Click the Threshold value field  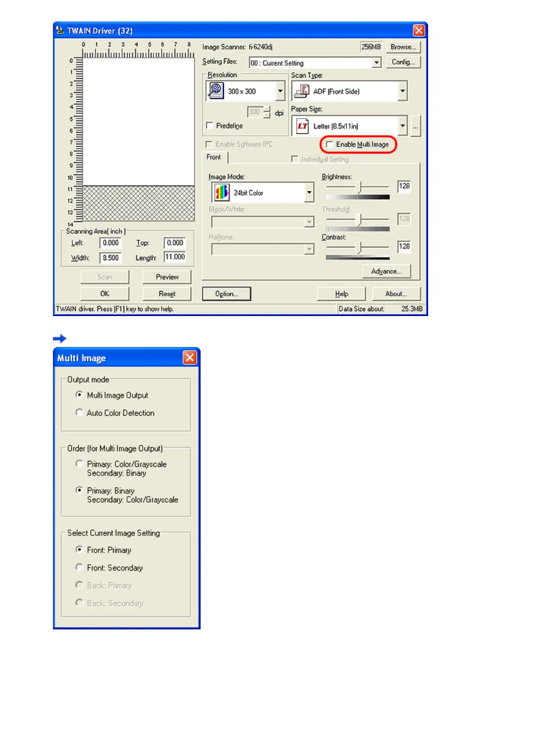click(404, 219)
